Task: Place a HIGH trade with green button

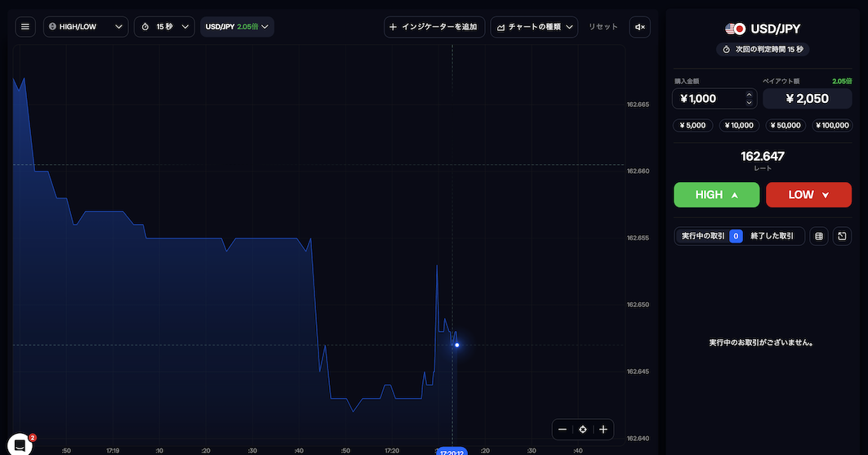Action: [717, 195]
